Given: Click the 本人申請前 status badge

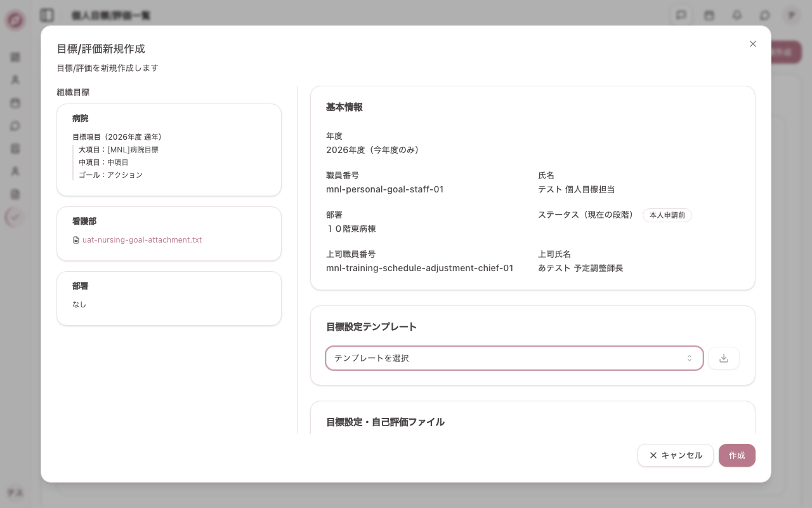Looking at the screenshot, I should 667,215.
